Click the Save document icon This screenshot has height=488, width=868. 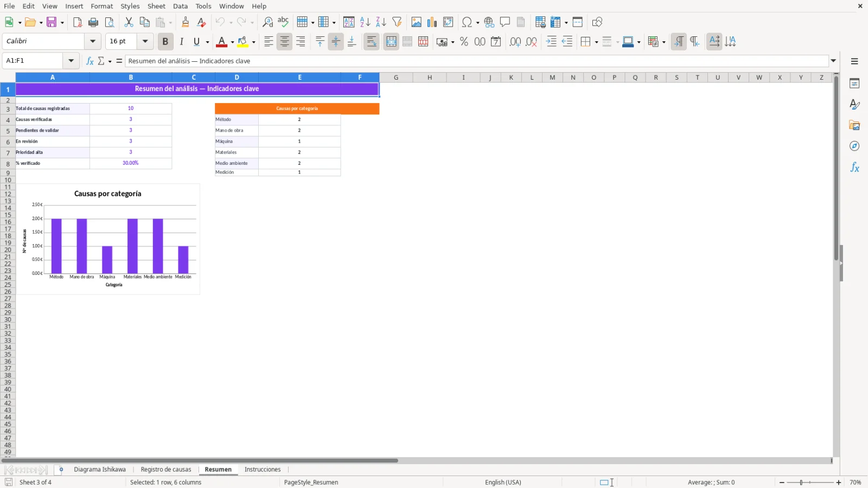pos(52,22)
